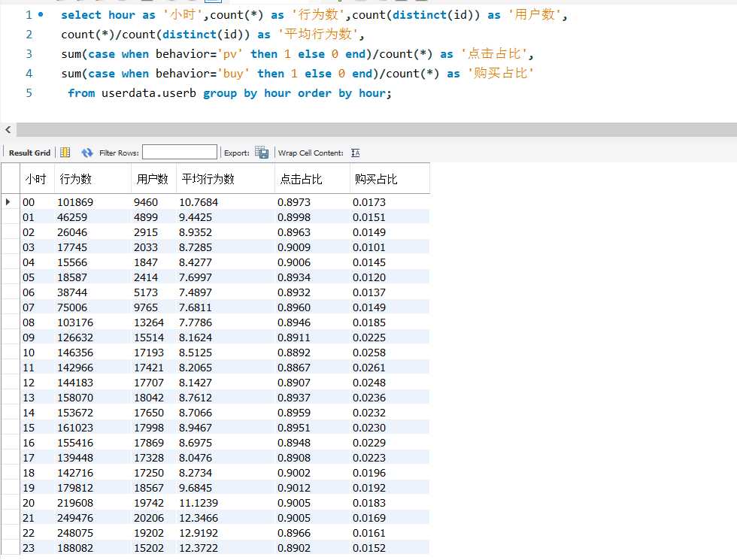Click the 平均行为数 column header
The image size is (737, 560).
point(226,179)
